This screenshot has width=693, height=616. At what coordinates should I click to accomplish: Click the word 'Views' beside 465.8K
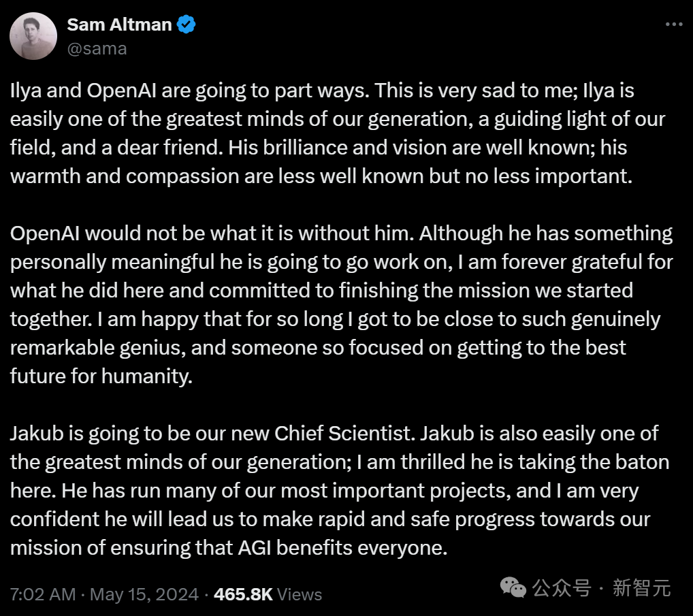[300, 594]
